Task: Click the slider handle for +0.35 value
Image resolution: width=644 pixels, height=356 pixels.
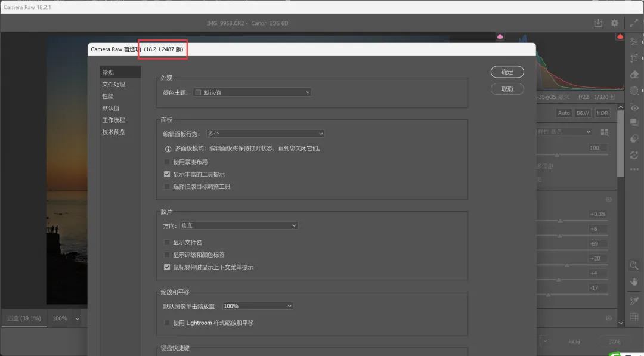Action: tap(560, 221)
